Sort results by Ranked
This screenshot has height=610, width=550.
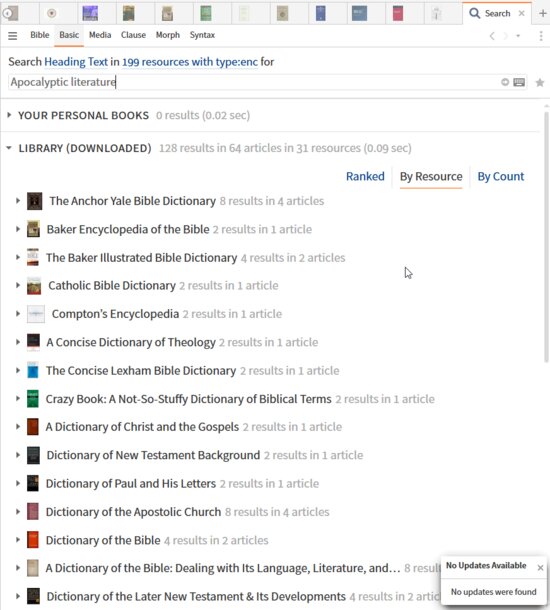tap(365, 177)
